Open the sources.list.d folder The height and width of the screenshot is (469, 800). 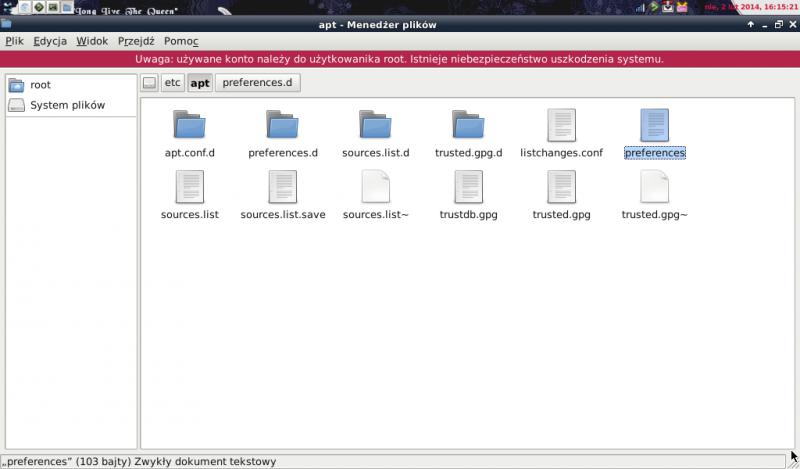tap(375, 126)
